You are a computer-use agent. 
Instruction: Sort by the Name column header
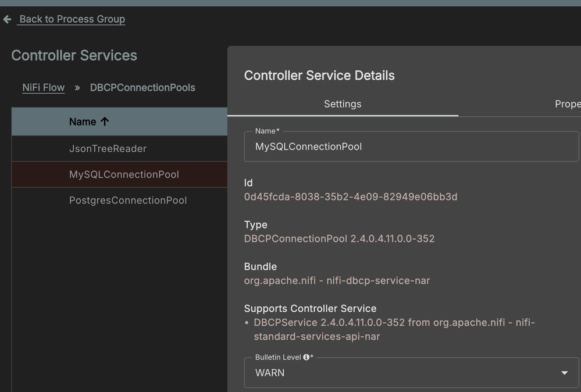[83, 122]
